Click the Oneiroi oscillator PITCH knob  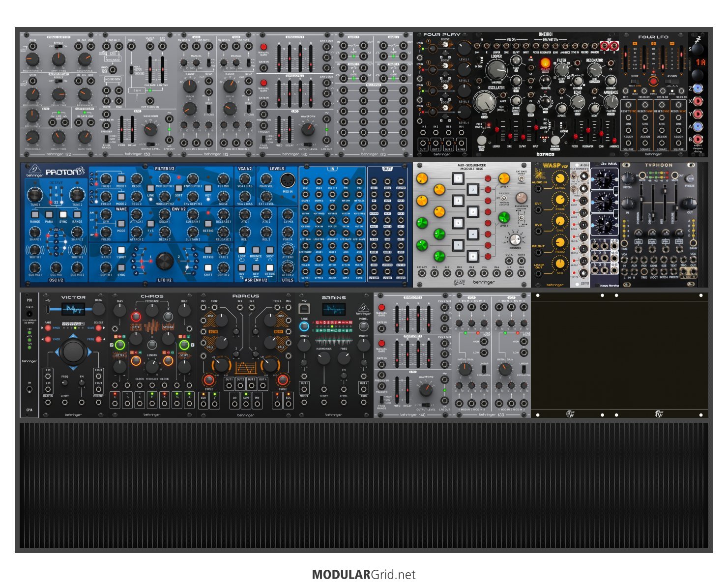coord(485,102)
